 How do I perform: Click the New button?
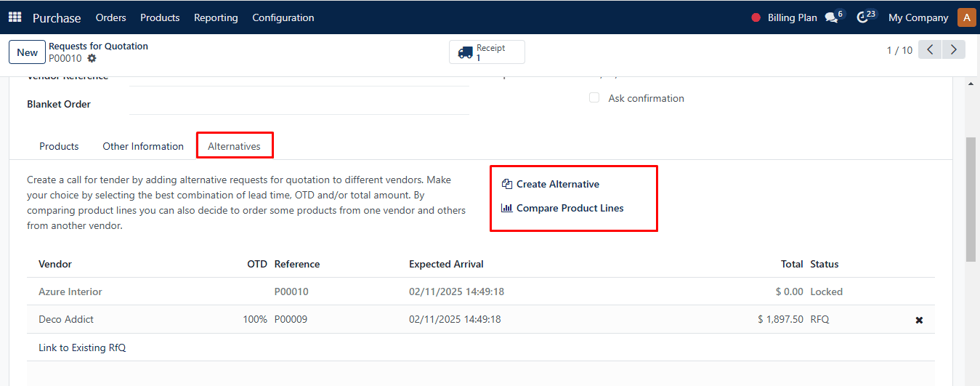point(28,52)
